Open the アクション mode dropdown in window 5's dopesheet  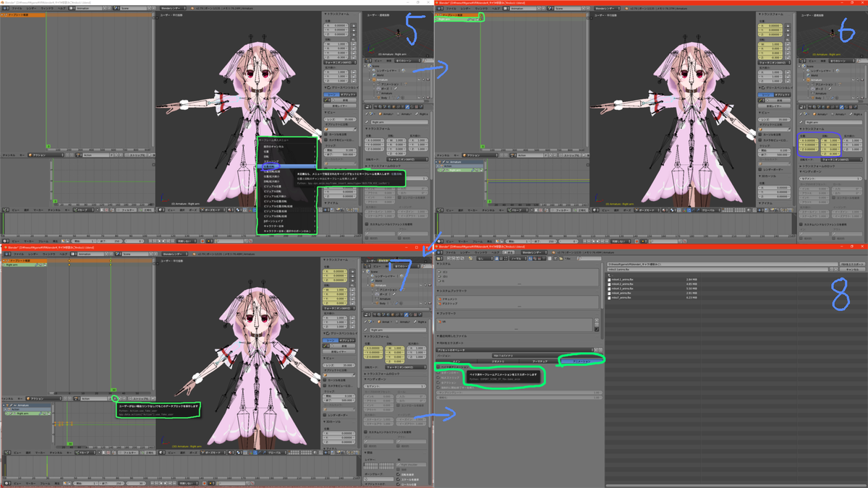coord(46,155)
